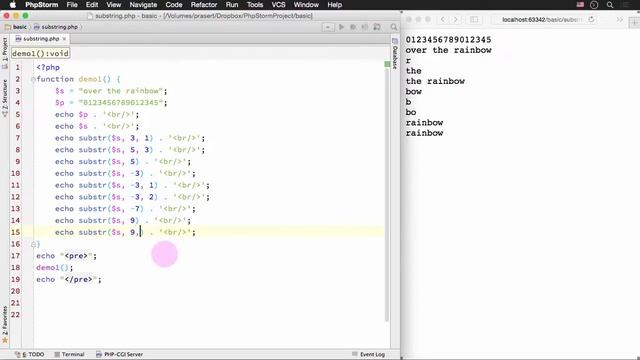Click the substring.php breadcrumb
Screen dimensions: 640x360
(56, 27)
